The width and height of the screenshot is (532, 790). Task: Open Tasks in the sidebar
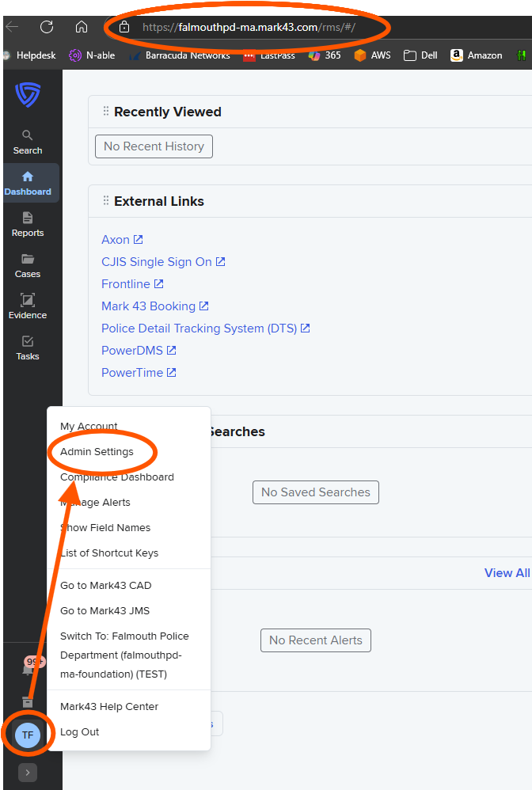pyautogui.click(x=28, y=348)
